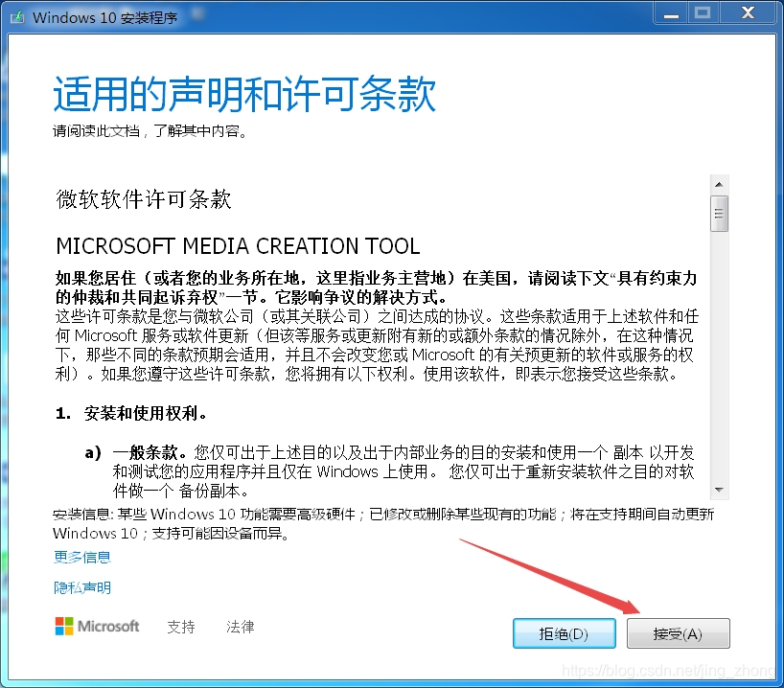Click the license scrollbar down arrow

(x=719, y=490)
